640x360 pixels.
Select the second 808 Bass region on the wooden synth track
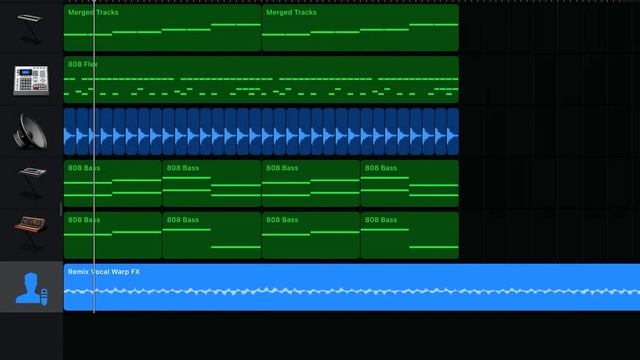coord(212,235)
